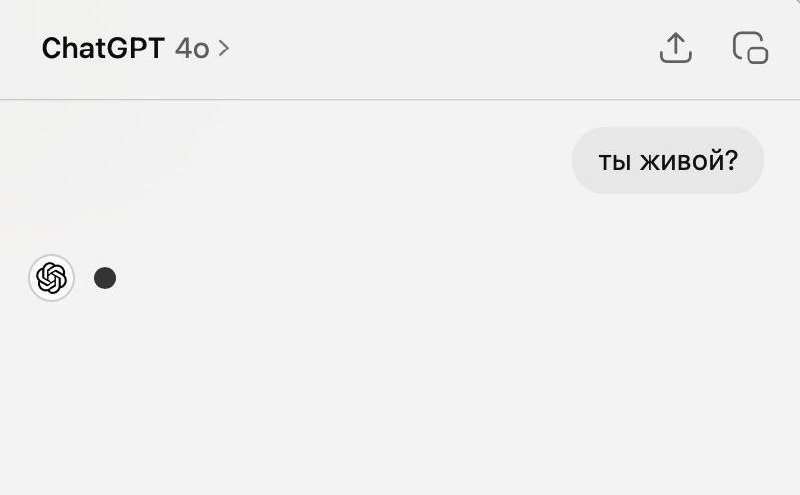This screenshot has width=800, height=495.
Task: Click the share conversation icon
Action: [676, 48]
